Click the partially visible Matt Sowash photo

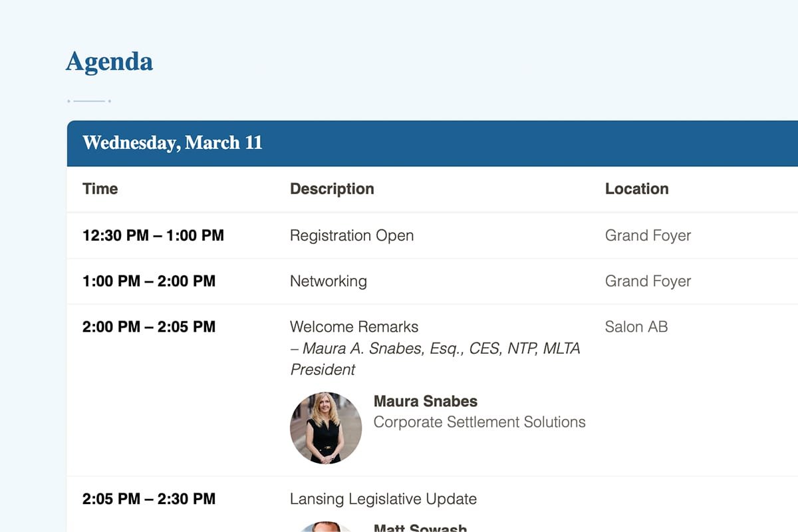326,527
